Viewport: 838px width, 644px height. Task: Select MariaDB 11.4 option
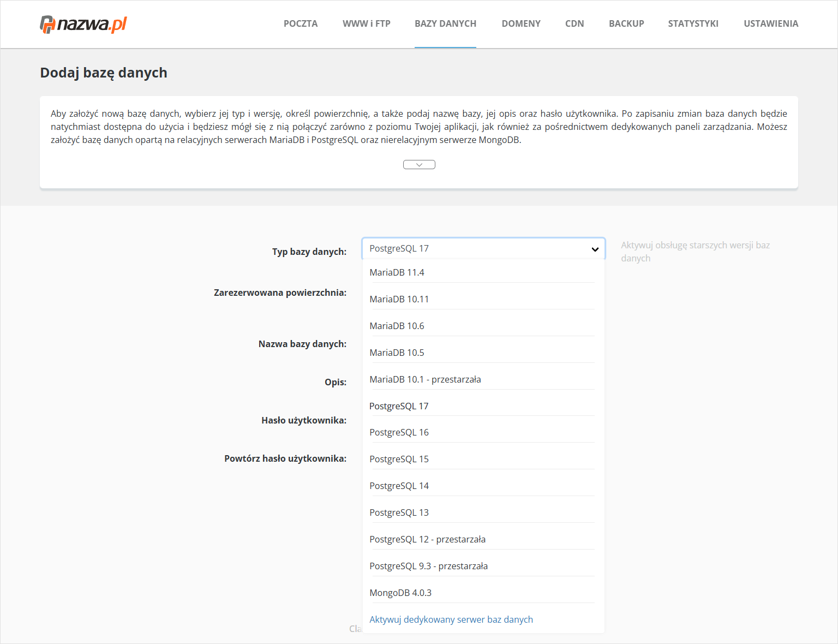482,272
